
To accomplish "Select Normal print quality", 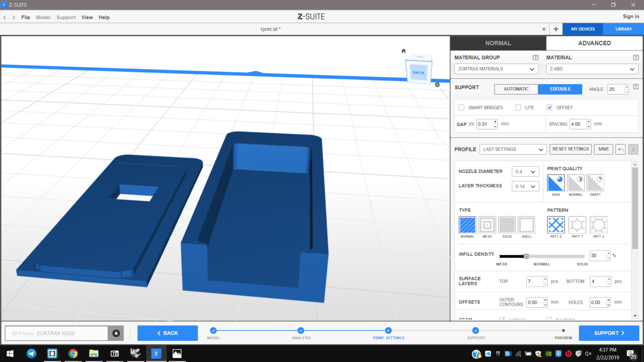I will [x=576, y=183].
